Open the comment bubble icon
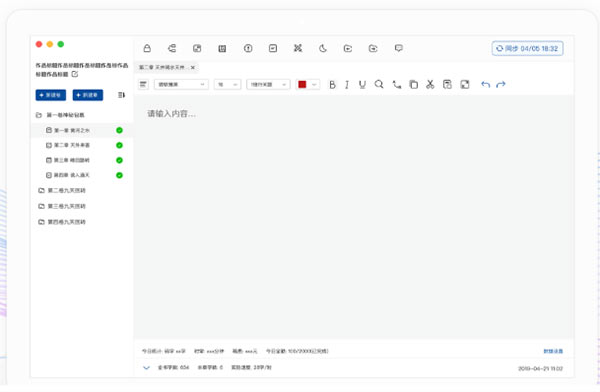The height and width of the screenshot is (392, 600). point(399,48)
